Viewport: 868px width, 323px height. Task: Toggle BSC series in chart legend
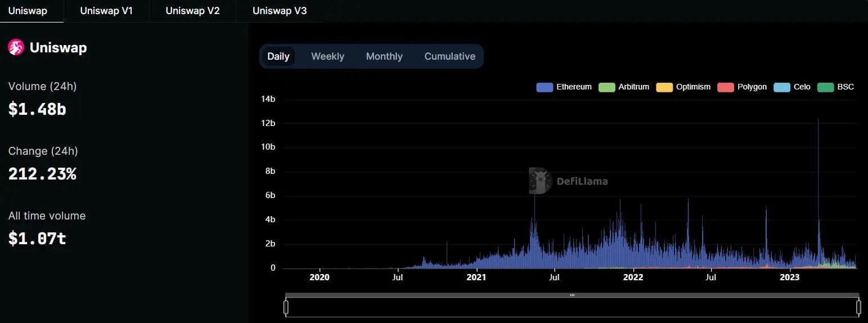pos(836,87)
